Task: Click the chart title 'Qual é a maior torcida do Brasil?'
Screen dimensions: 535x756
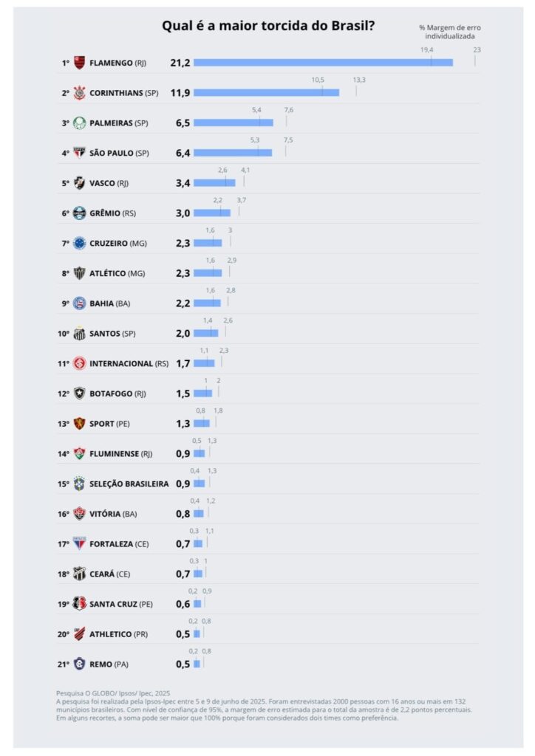Action: (268, 26)
